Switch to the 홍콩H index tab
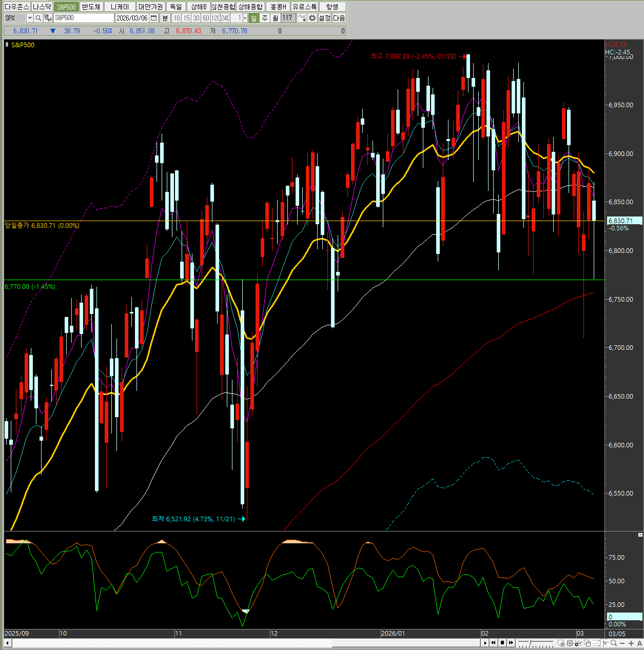Screen dimensions: 644x650 coord(278,7)
